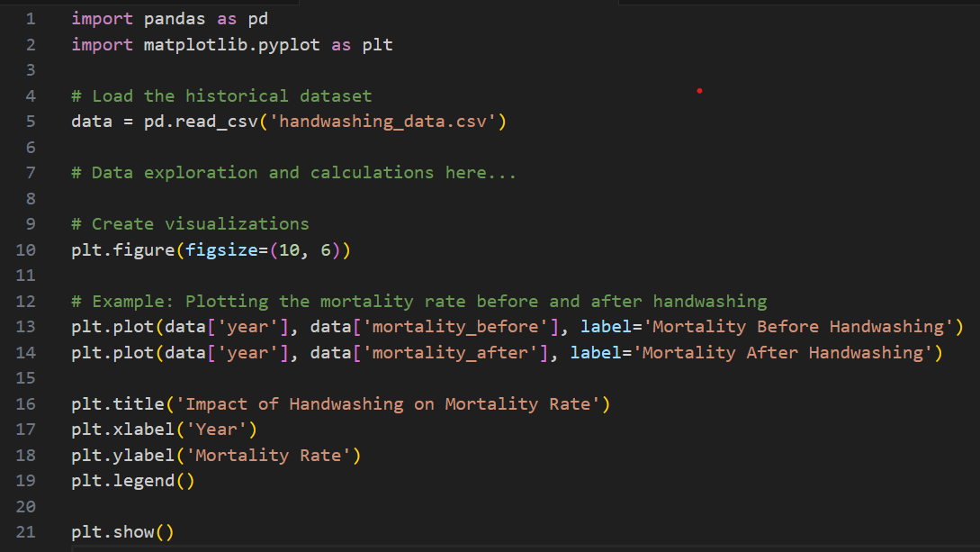Click the Data exploration comment line

click(292, 172)
